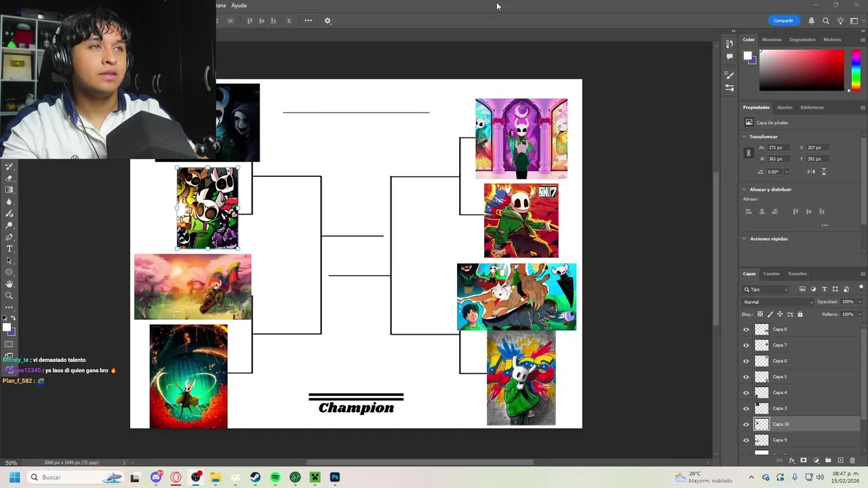Collapse the Transformar section
The width and height of the screenshot is (868, 488).
[x=745, y=136]
